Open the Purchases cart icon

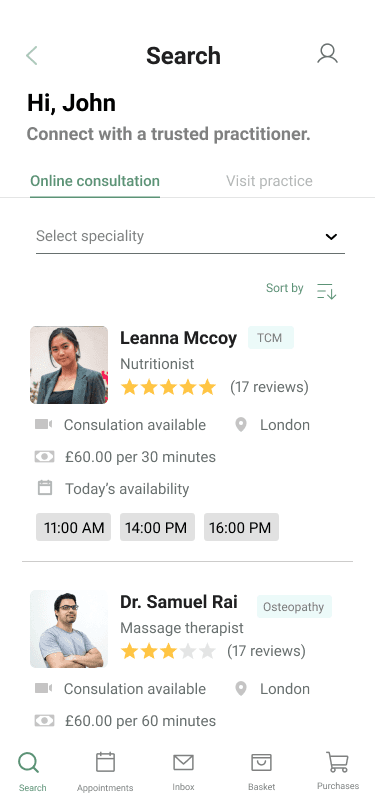point(338,762)
